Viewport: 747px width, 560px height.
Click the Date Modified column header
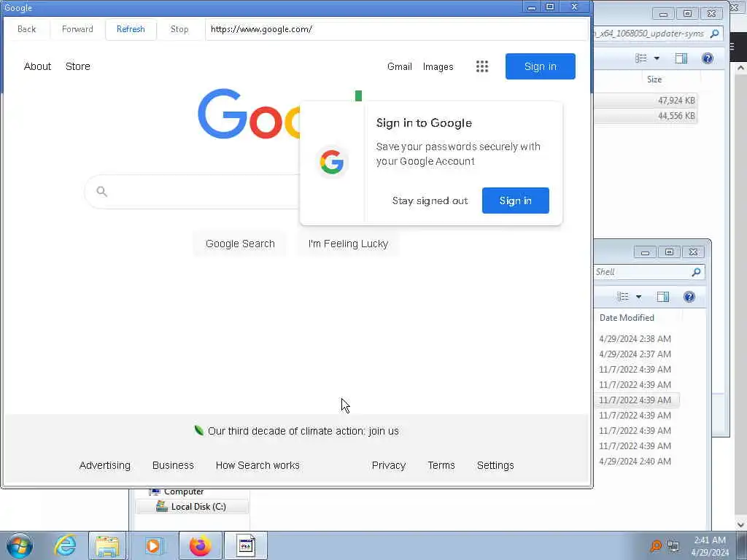tap(627, 318)
